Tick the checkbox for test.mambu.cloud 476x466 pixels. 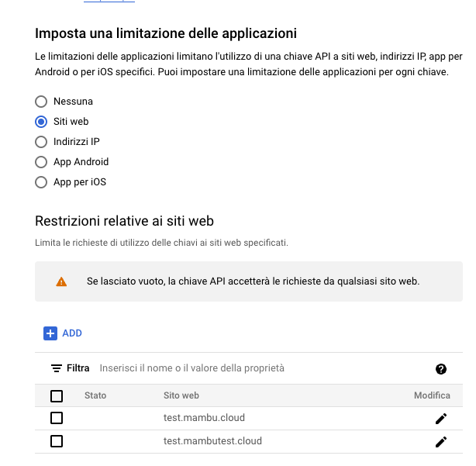pyautogui.click(x=57, y=418)
